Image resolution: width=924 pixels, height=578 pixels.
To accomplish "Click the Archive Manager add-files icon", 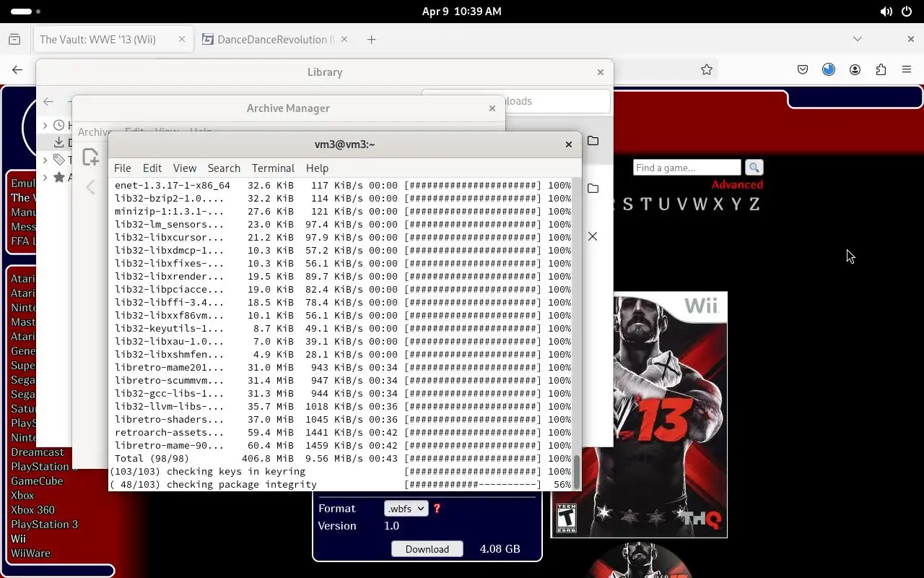I will click(x=90, y=157).
